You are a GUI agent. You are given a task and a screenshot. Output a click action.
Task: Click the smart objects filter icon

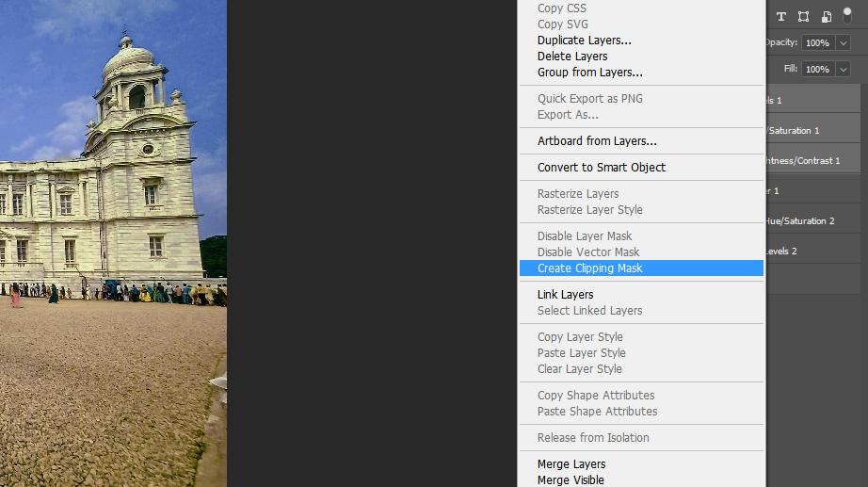(x=826, y=17)
